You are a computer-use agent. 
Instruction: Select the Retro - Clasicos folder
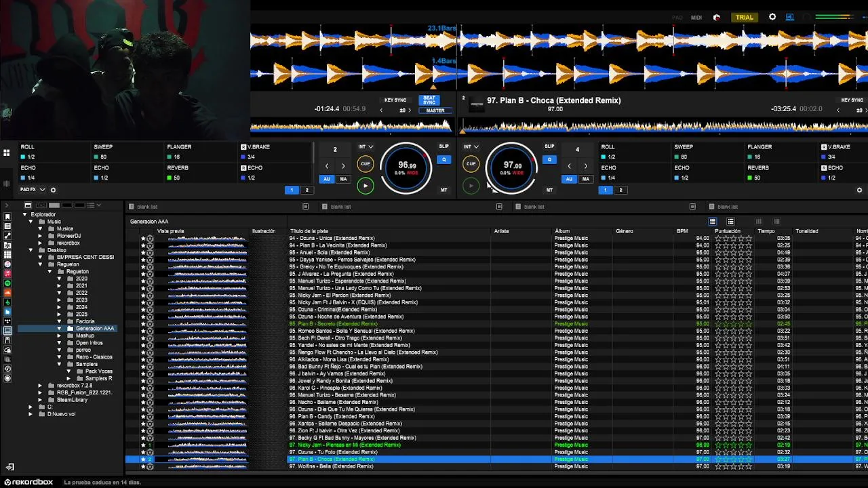pyautogui.click(x=94, y=357)
